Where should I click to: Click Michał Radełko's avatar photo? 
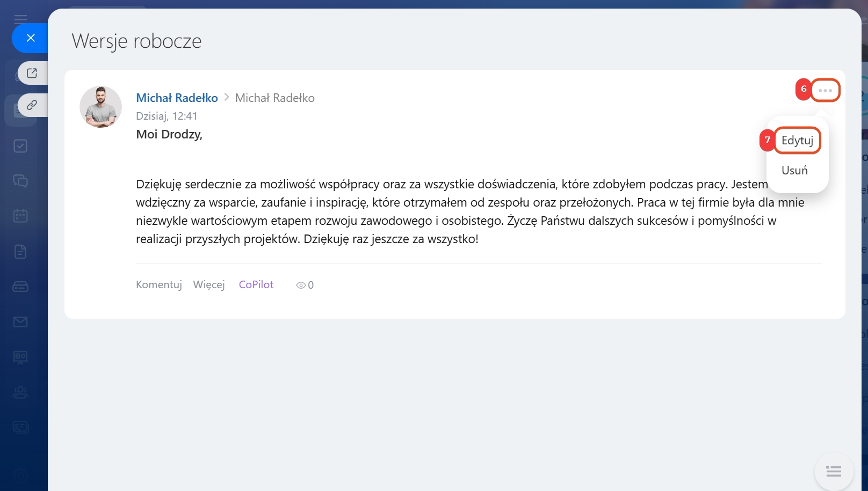tap(100, 107)
